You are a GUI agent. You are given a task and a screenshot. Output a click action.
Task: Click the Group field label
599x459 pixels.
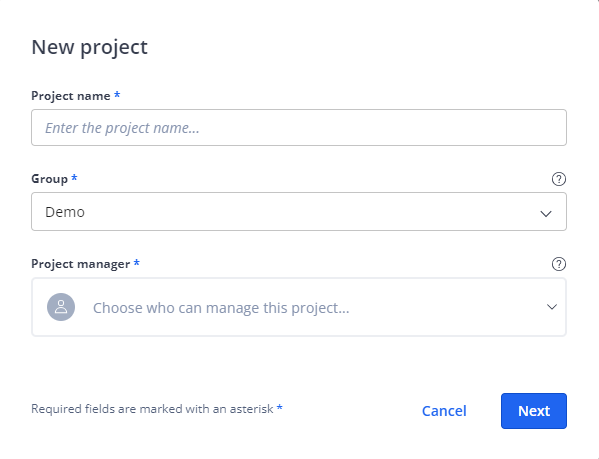49,179
